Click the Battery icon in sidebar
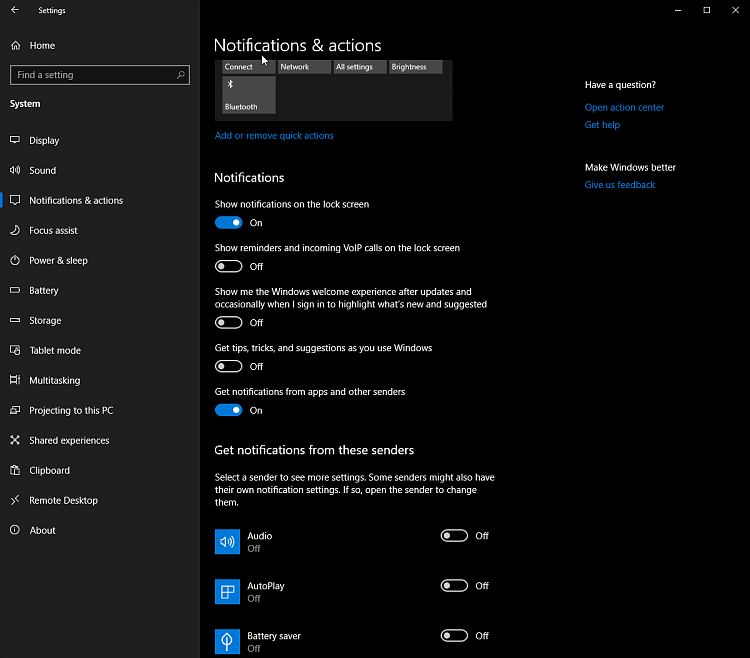Viewport: 750px width, 658px height. (15, 290)
